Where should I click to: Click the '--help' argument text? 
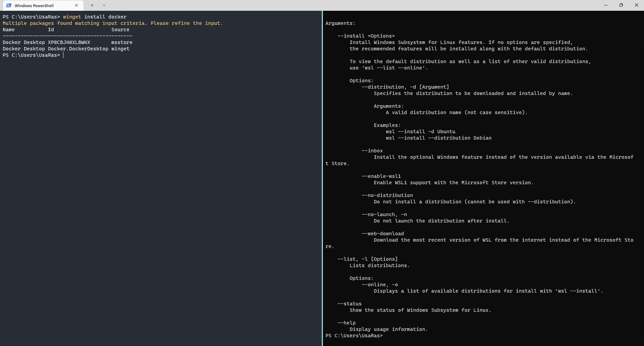346,323
